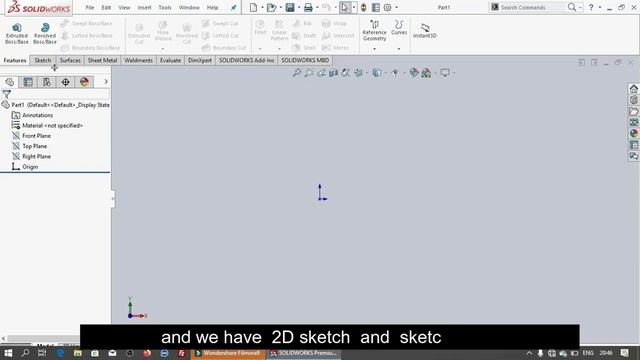Open Appearances icon in task pane
Screen dimensions: 640x360
(633, 133)
